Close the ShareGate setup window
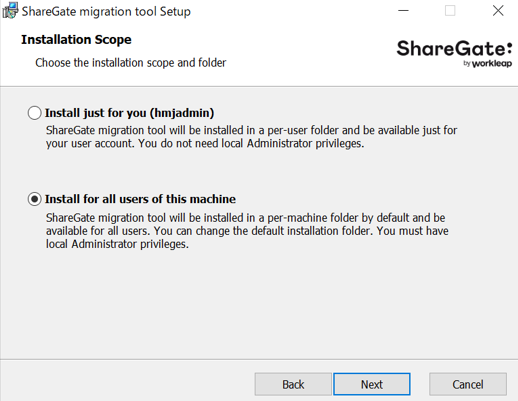The image size is (518, 401). (498, 11)
